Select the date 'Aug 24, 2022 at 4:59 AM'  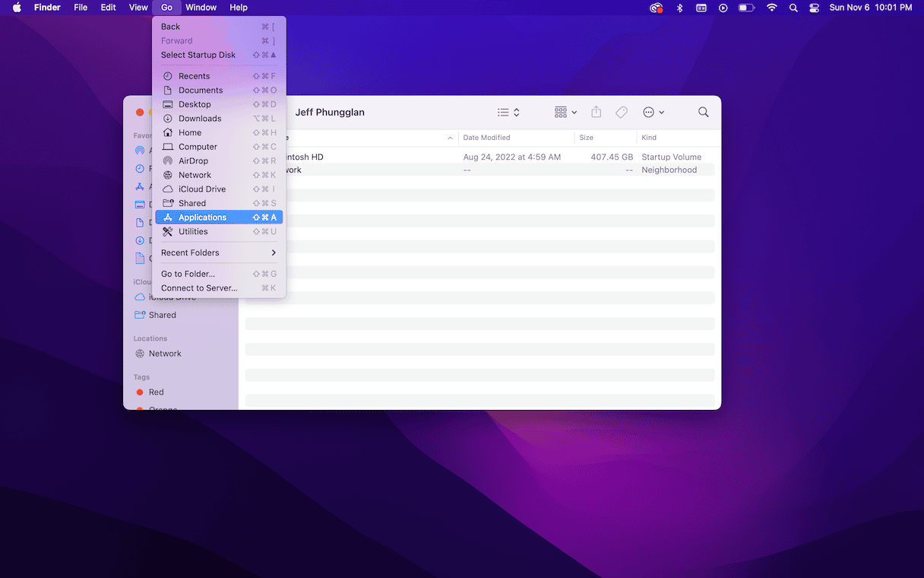click(512, 157)
